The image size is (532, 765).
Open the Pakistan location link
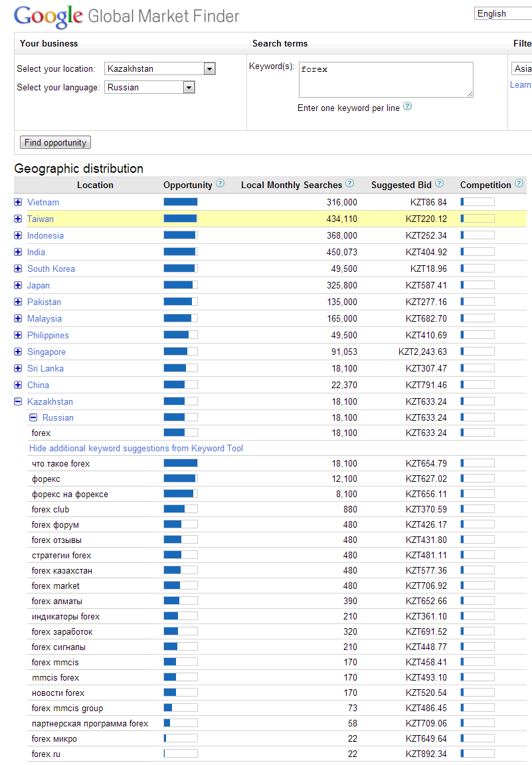coord(44,302)
